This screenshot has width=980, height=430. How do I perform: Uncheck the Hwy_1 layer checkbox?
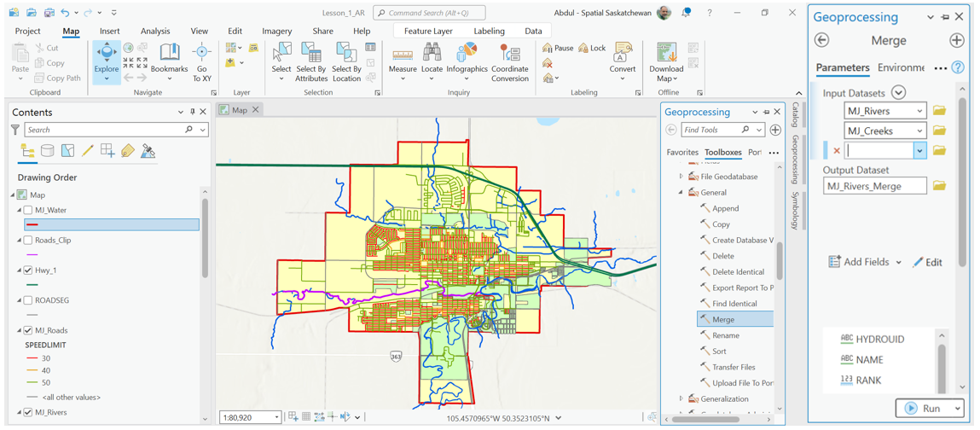tap(28, 270)
